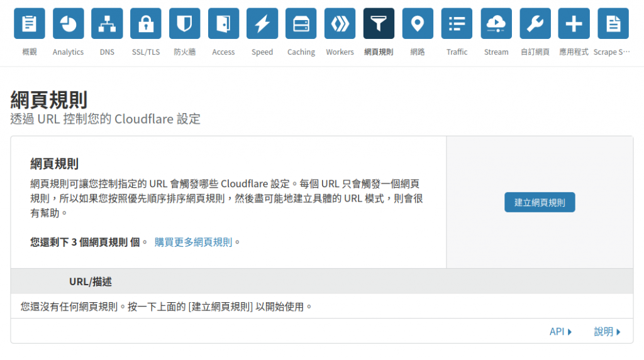This screenshot has height=360, width=644.
Task: Open the 防火牆 shield icon
Action: 184,23
